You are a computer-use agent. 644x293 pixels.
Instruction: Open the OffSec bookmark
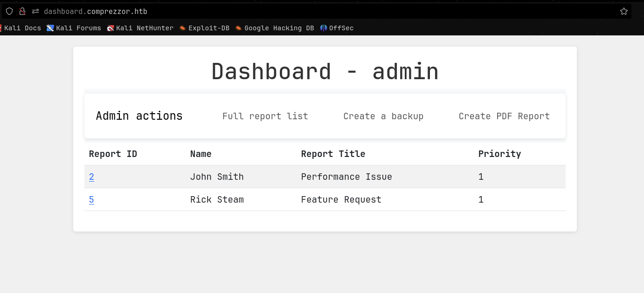(x=337, y=28)
